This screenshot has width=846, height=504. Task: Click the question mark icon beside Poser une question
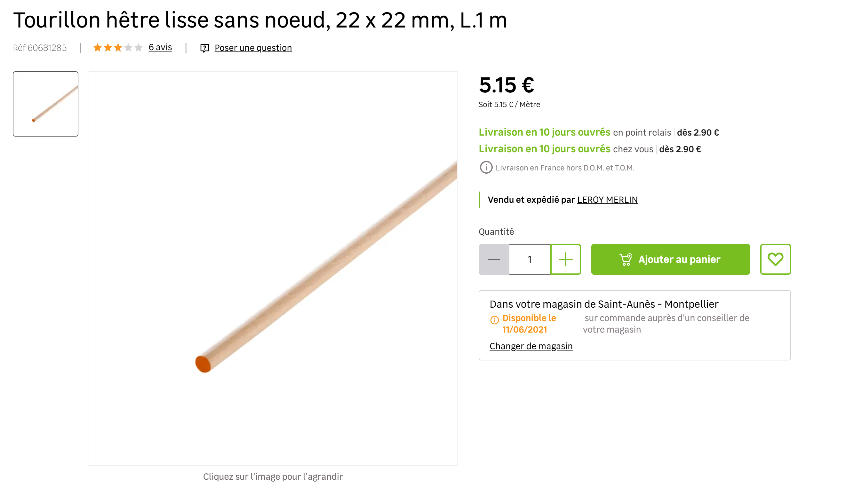click(x=204, y=48)
